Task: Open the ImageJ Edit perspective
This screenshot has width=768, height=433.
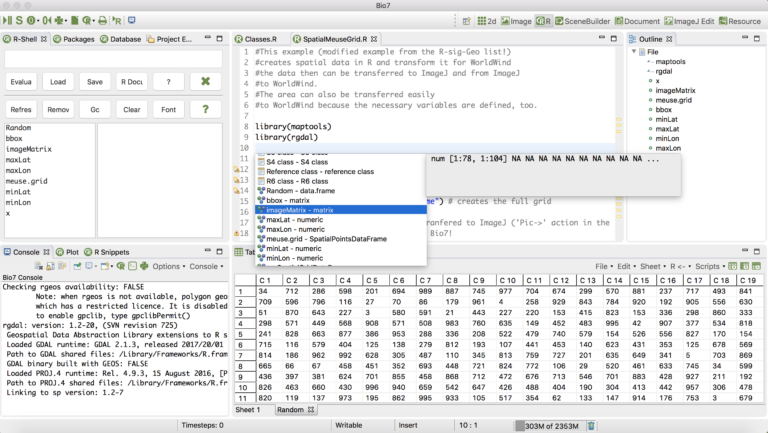Action: tap(688, 20)
